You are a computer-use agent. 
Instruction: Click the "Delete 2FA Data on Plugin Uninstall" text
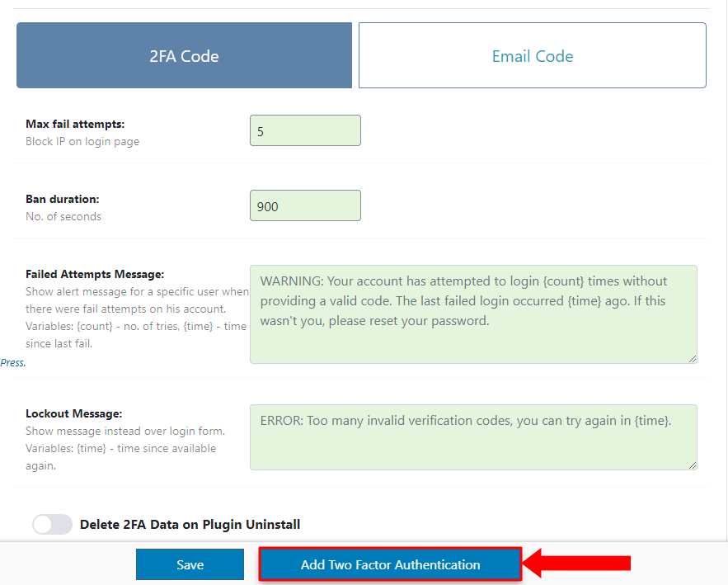pyautogui.click(x=190, y=524)
